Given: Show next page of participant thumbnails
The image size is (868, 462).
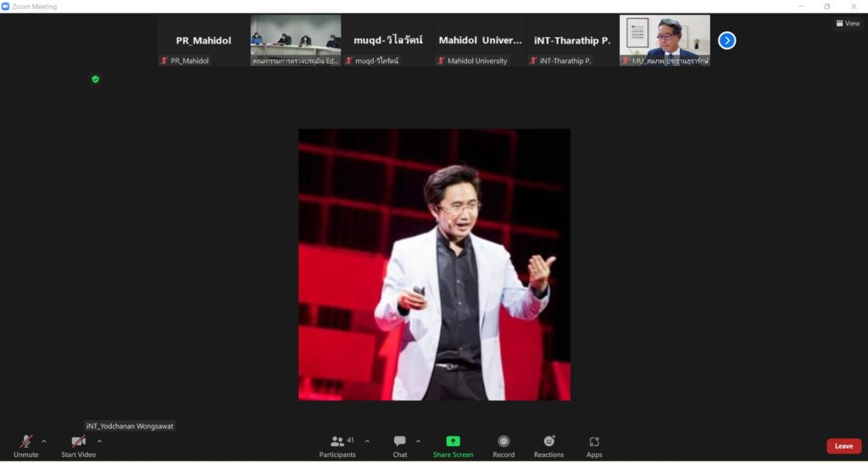Looking at the screenshot, I should 726,40.
